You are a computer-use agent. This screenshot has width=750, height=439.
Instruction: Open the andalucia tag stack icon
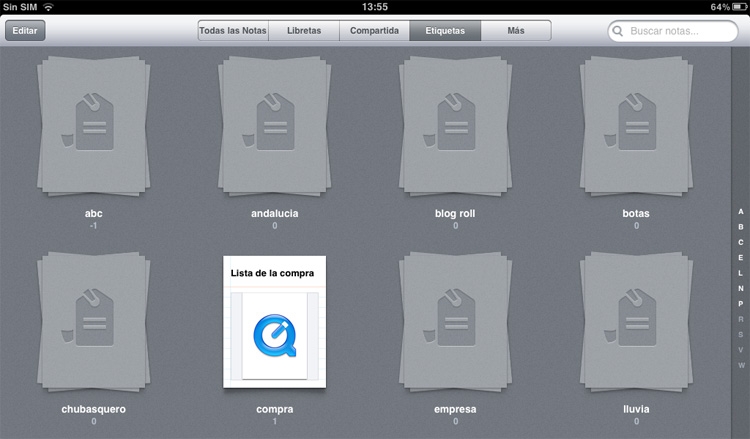coord(275,125)
